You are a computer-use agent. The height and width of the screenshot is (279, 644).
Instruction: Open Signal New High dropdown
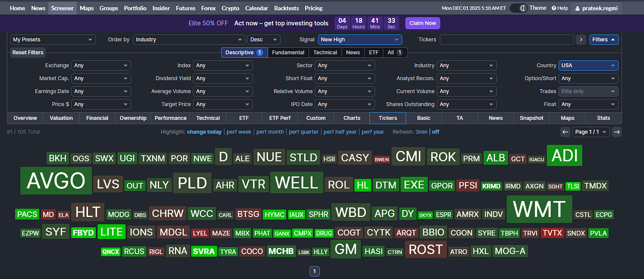coord(360,39)
